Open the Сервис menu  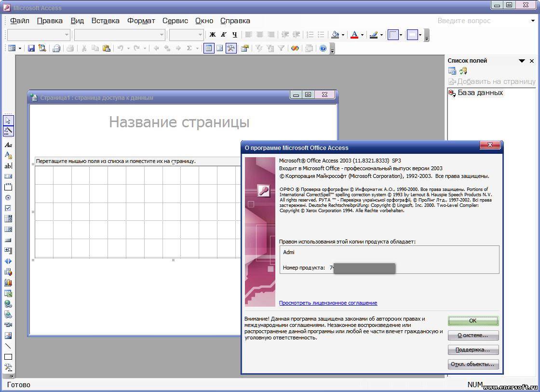[175, 21]
